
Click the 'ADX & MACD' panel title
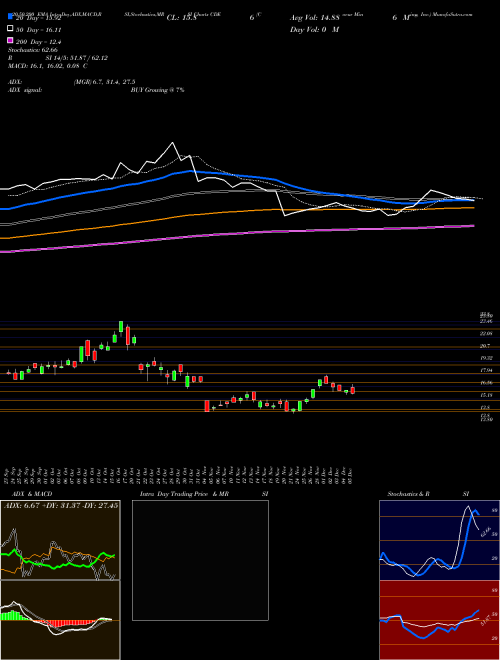pyautogui.click(x=32, y=494)
